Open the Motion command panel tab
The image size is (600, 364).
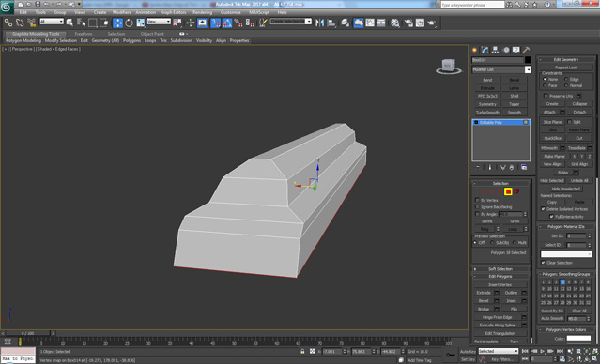(506, 50)
